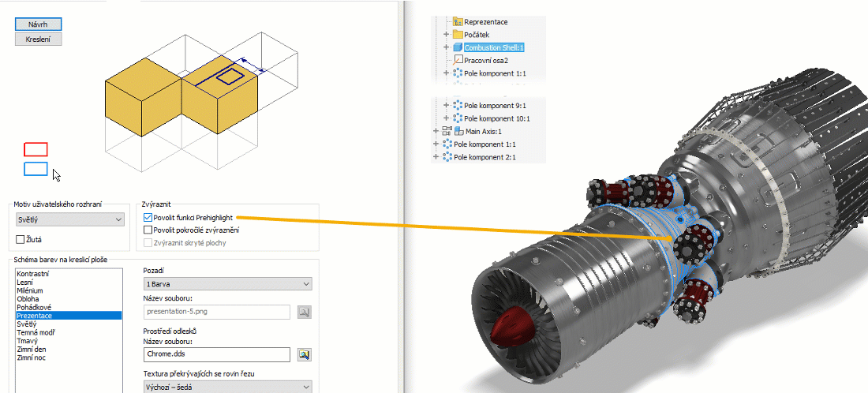Click the Pole komponent 10:1 pattern icon
The image size is (868, 393).
pyautogui.click(x=457, y=118)
